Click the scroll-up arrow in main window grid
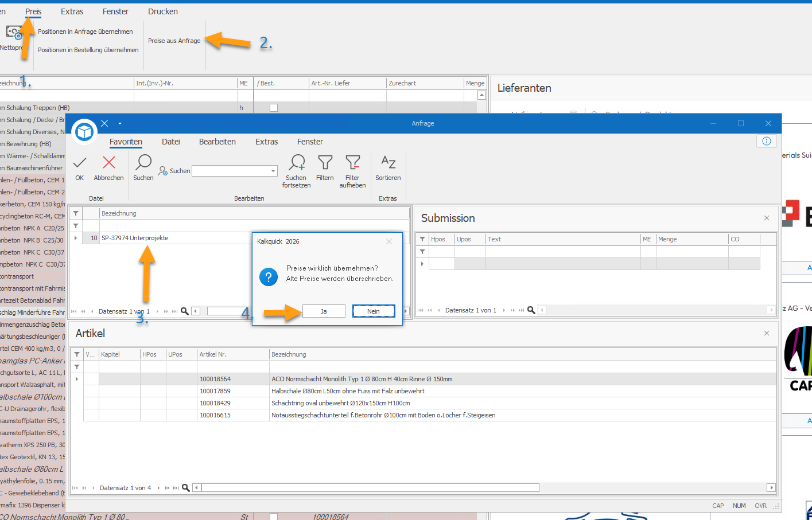Image resolution: width=812 pixels, height=520 pixels. [x=482, y=95]
